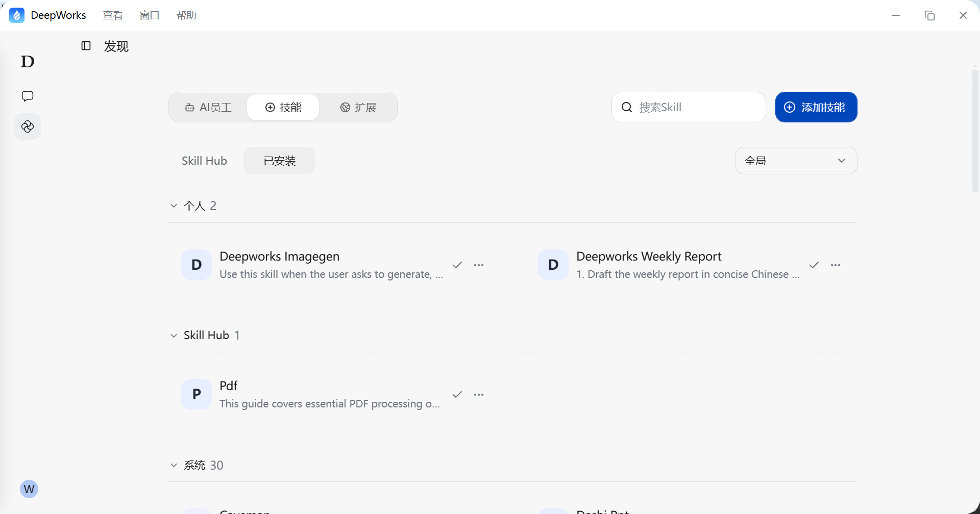
Task: Open the 帮助 menu
Action: coord(186,15)
